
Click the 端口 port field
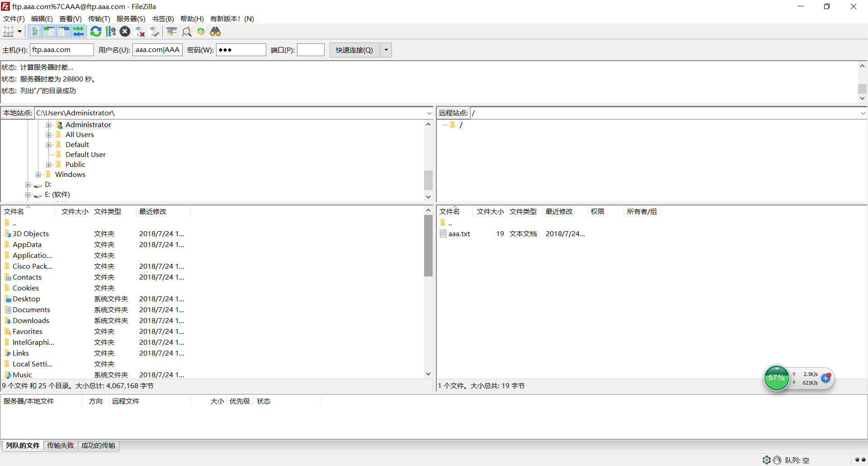point(311,50)
